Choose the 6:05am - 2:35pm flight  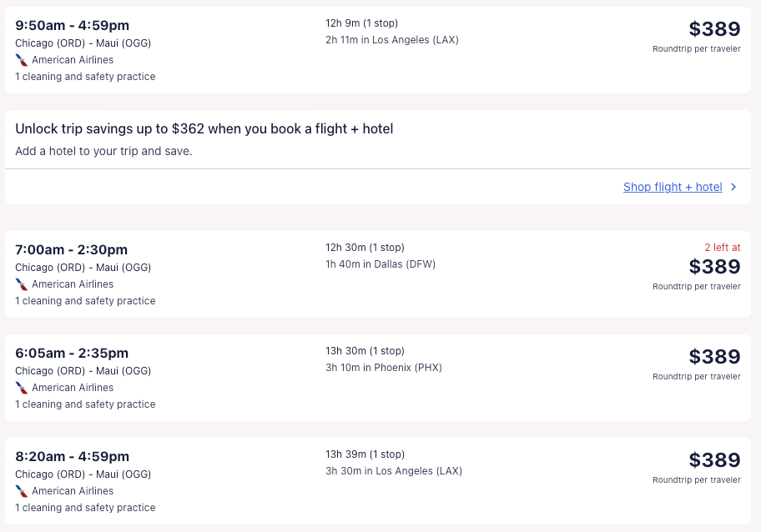pyautogui.click(x=72, y=354)
